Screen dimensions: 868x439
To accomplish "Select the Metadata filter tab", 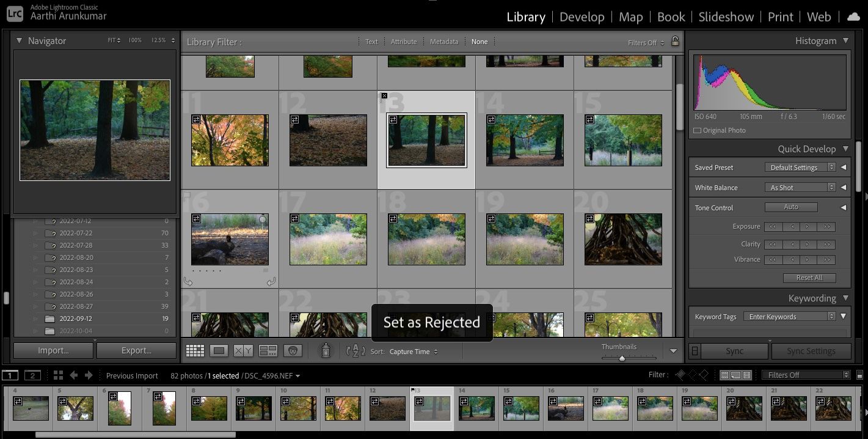I will coord(443,42).
